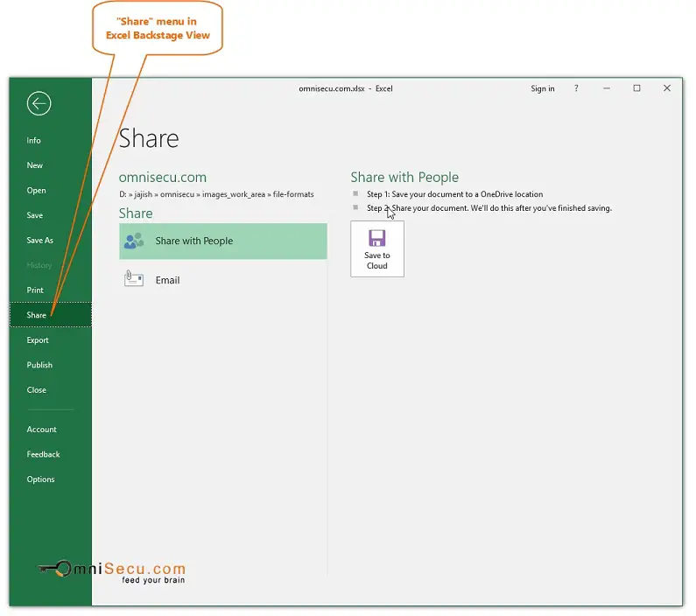The image size is (696, 616).
Task: Maximize the Excel window
Action: coord(636,88)
